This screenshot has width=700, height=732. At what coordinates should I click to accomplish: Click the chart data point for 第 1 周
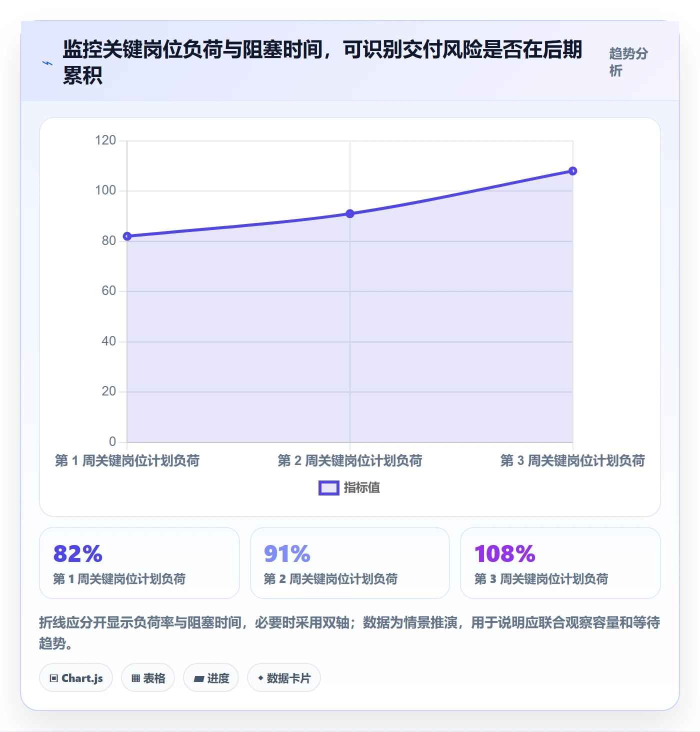tap(127, 236)
